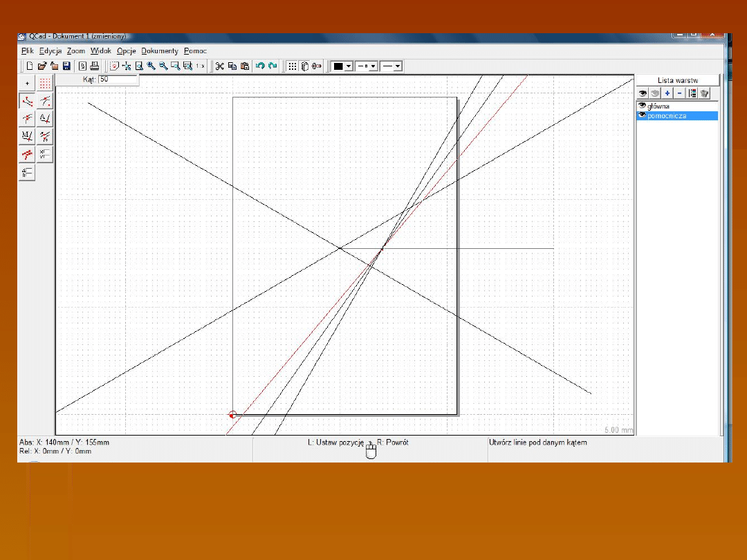Image resolution: width=747 pixels, height=560 pixels.
Task: Click the new blank document icon
Action: point(30,66)
